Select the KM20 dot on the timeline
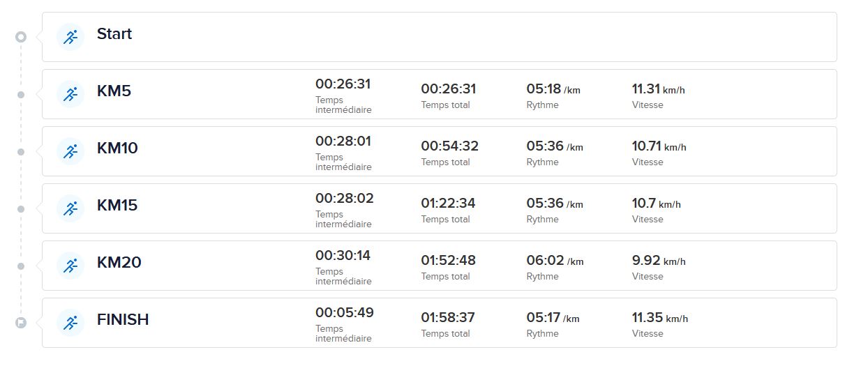Viewport: 868px width, 382px height. [x=21, y=266]
